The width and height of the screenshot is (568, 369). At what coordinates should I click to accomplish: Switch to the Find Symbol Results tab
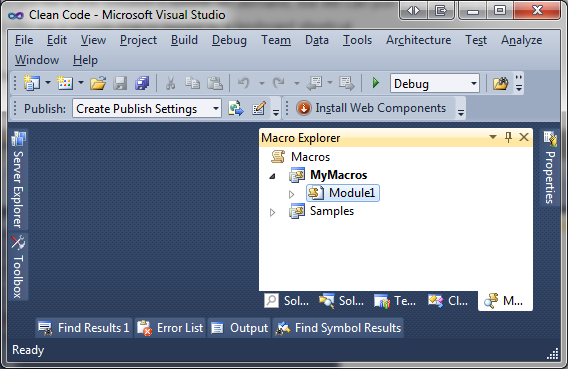(338, 328)
